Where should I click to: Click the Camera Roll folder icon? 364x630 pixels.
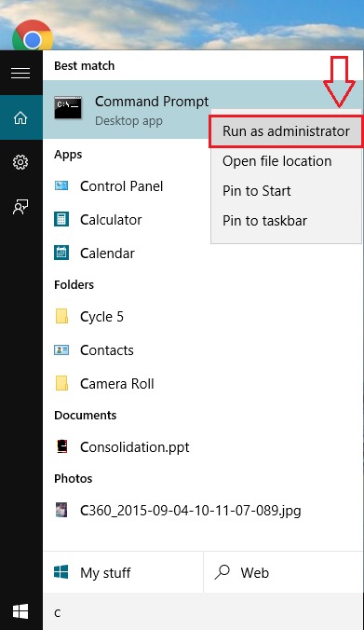point(61,383)
